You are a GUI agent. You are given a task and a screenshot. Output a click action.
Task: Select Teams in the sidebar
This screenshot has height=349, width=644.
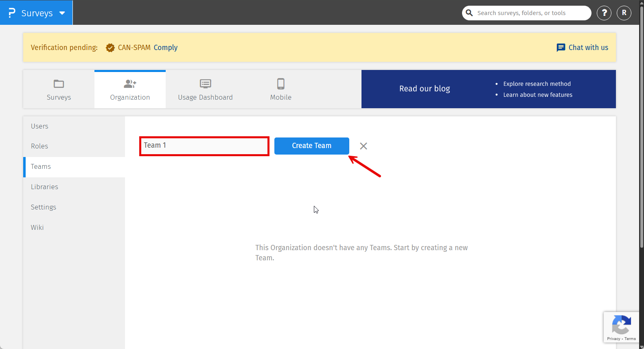(x=74, y=167)
